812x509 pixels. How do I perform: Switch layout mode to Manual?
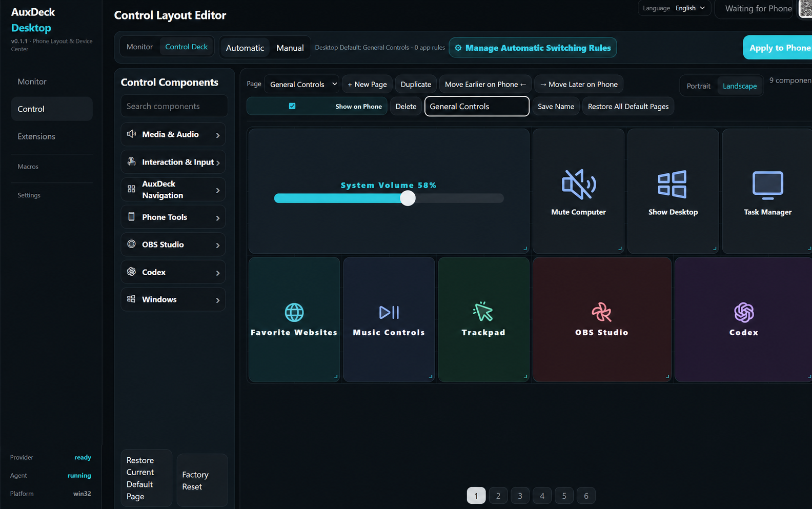point(290,48)
